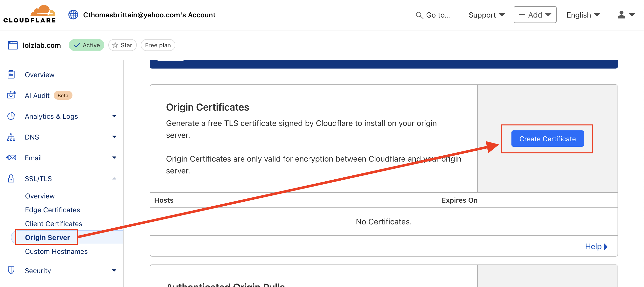Click the globe account icon
The width and height of the screenshot is (644, 287).
click(x=73, y=15)
